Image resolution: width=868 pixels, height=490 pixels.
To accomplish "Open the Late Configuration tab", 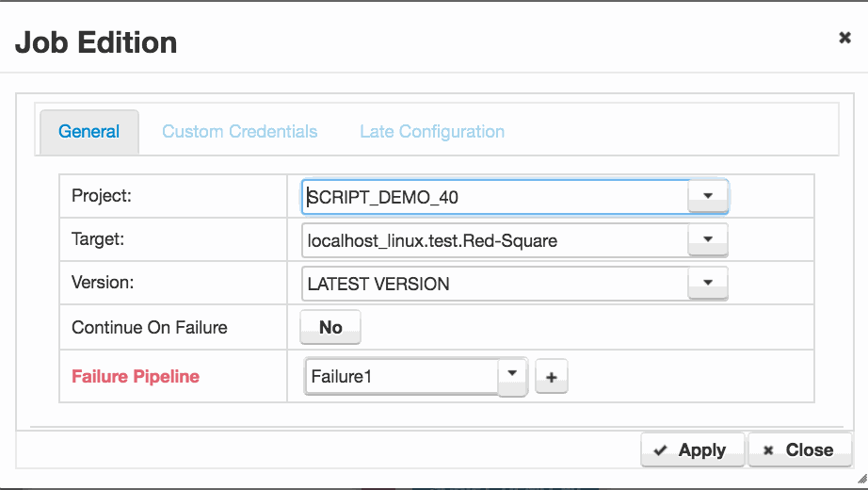I will click(432, 131).
